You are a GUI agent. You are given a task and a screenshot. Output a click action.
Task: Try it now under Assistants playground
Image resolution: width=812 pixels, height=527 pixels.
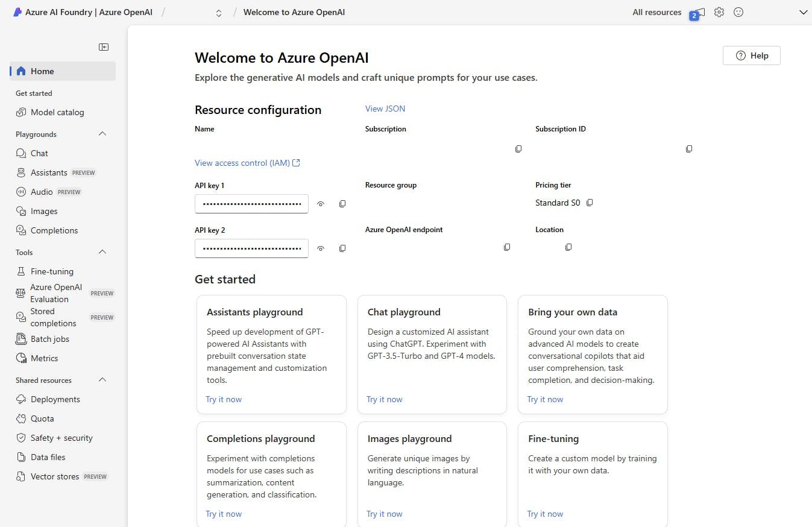coord(224,399)
